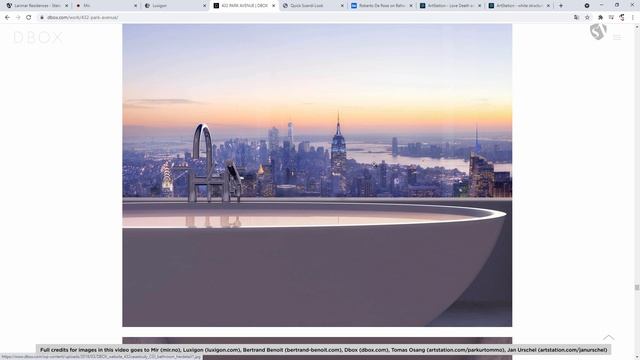Close the Larimar Residences tab
The width and height of the screenshot is (640, 360).
67,6
